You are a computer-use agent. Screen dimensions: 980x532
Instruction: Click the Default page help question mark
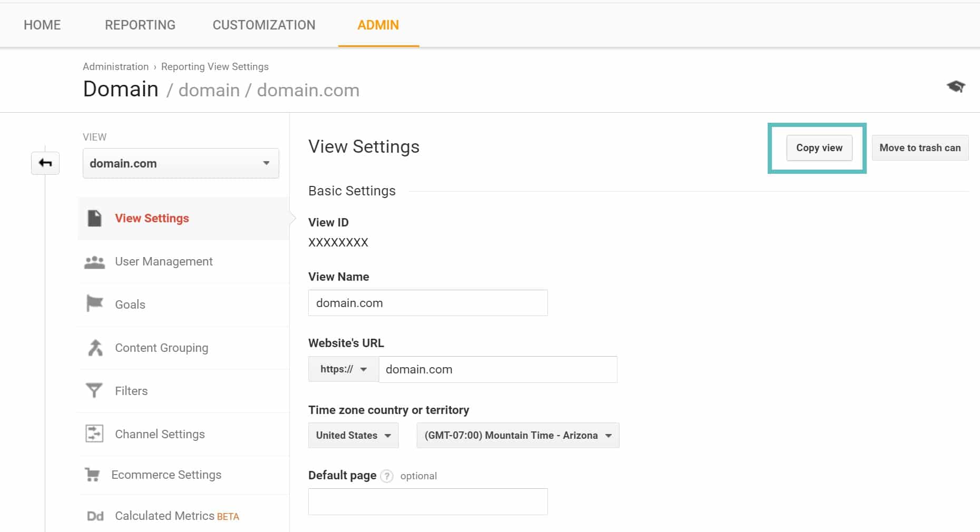tap(386, 476)
